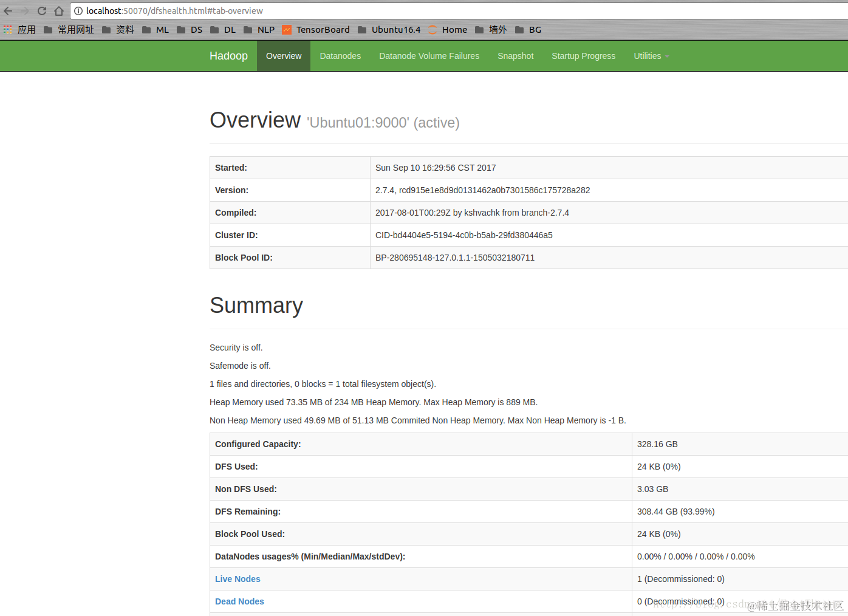Click the Started time value
Screen dimensions: 848x616
436,168
